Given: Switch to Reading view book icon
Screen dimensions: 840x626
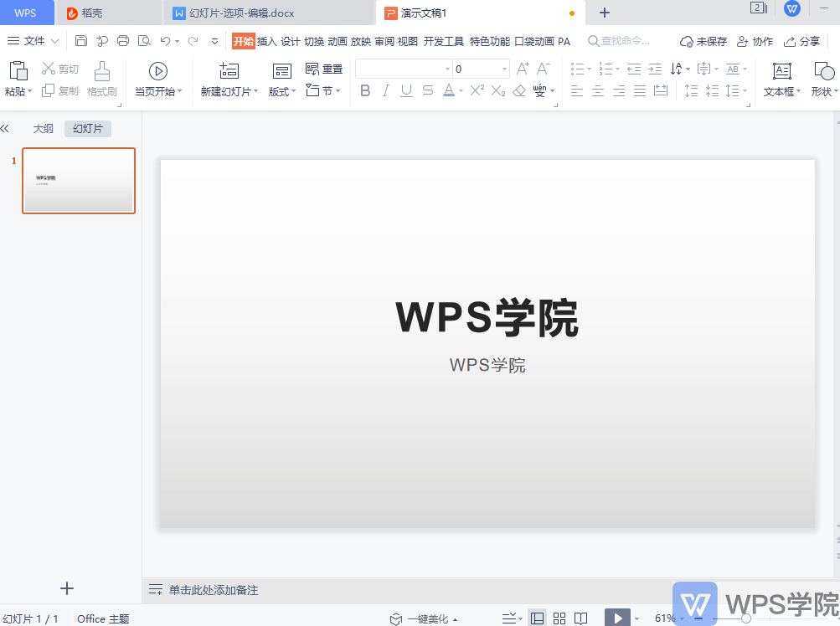Looking at the screenshot, I should point(580,618).
